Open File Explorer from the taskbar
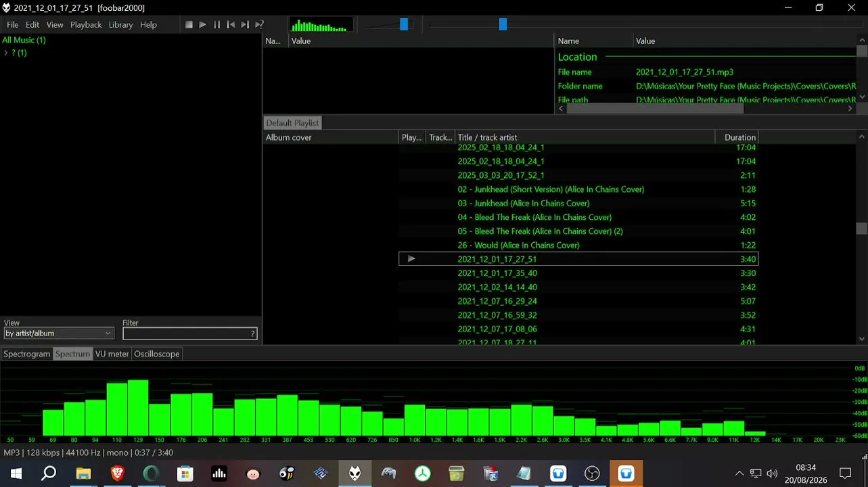The width and height of the screenshot is (868, 487). pyautogui.click(x=83, y=473)
